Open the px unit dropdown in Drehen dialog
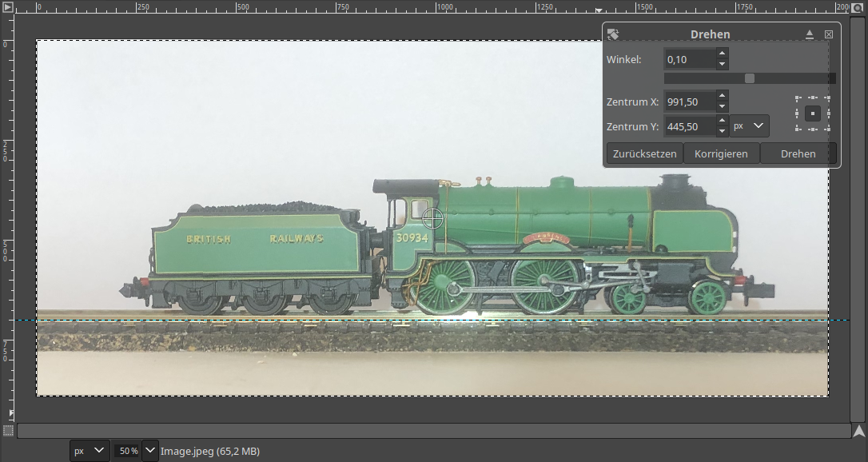The height and width of the screenshot is (462, 868). click(749, 126)
